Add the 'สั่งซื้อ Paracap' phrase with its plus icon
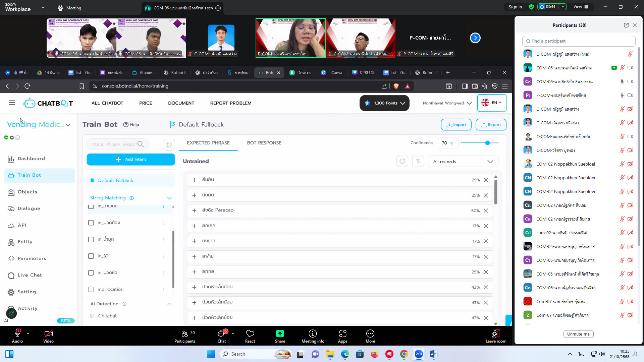Screen dimensions: 644x362 194,210
